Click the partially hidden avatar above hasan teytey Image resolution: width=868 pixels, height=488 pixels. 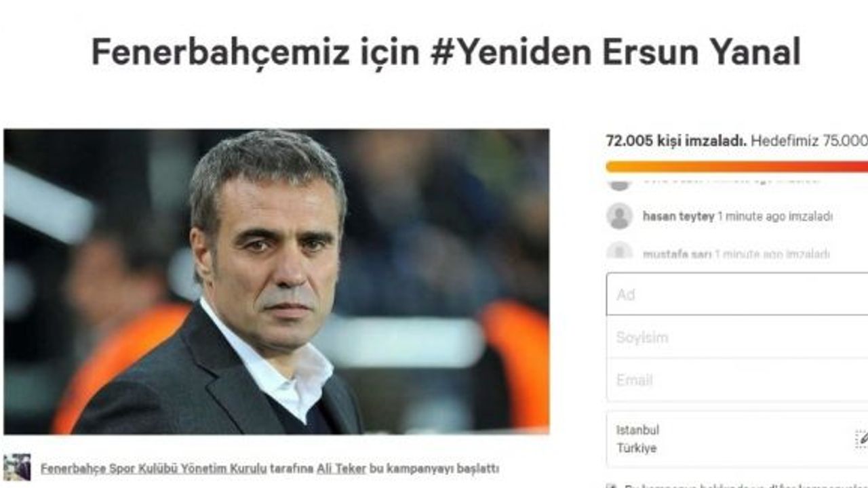pyautogui.click(x=619, y=184)
